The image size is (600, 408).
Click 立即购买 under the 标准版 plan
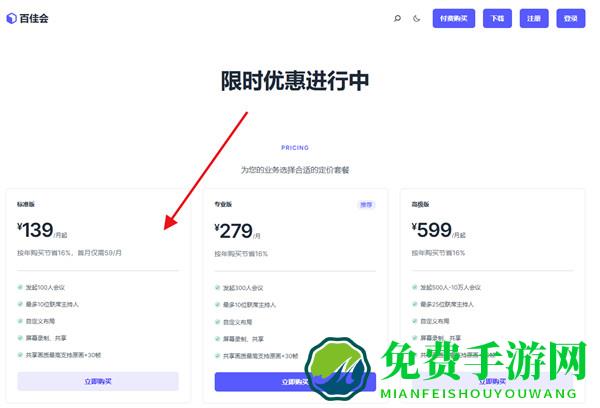point(98,381)
